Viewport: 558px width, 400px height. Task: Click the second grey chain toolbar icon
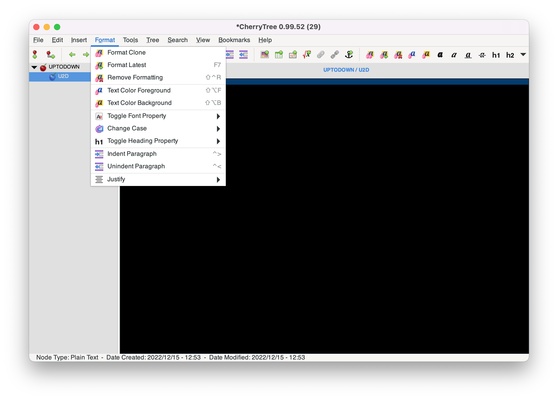[x=335, y=54]
